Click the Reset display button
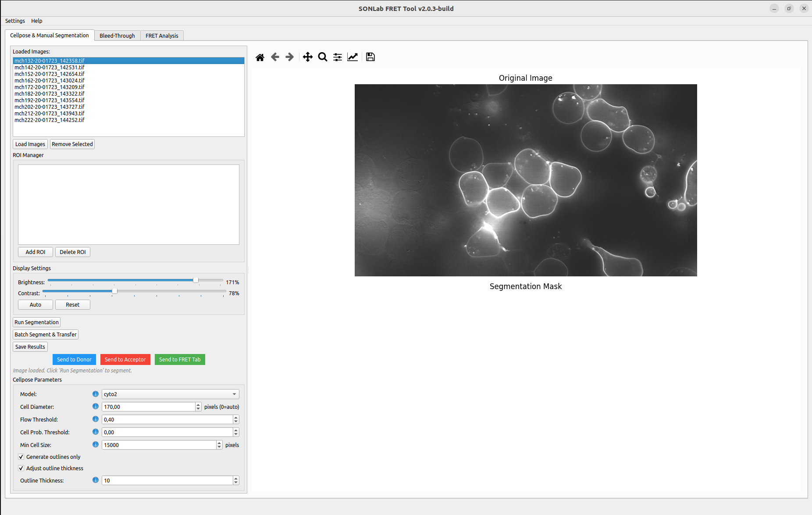Viewport: 812px width, 515px height. coord(73,304)
